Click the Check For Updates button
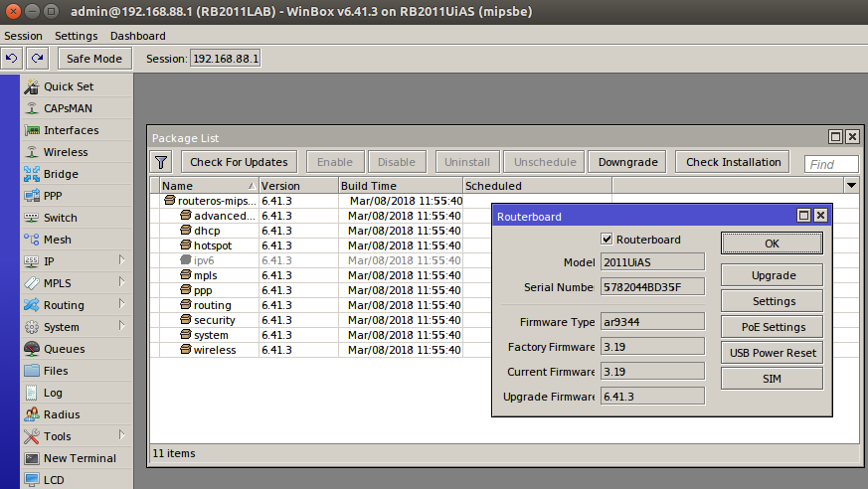The height and width of the screenshot is (489, 868). pyautogui.click(x=239, y=162)
